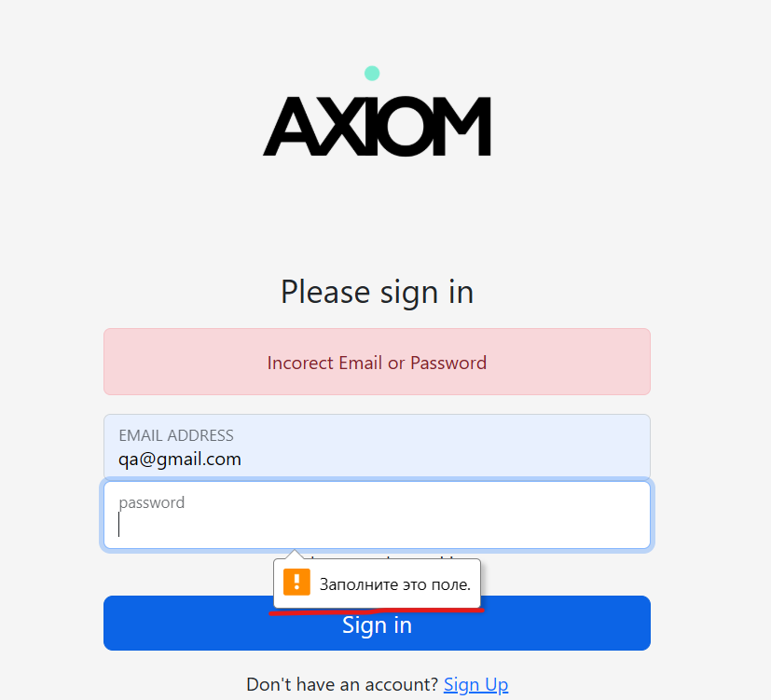771x700 pixels.
Task: Click the "Please sign in" heading
Action: click(377, 292)
